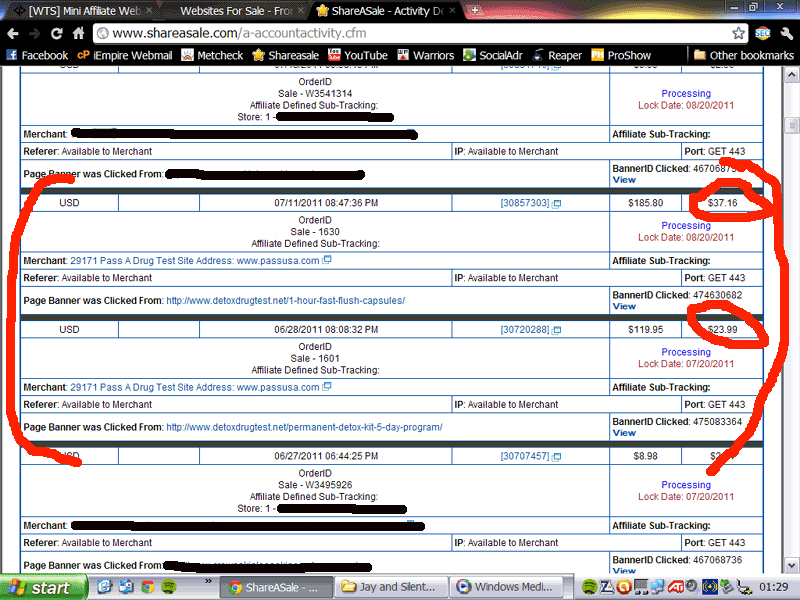Open popup icon beside transaction 30857303
This screenshot has width=800, height=600.
(x=557, y=204)
